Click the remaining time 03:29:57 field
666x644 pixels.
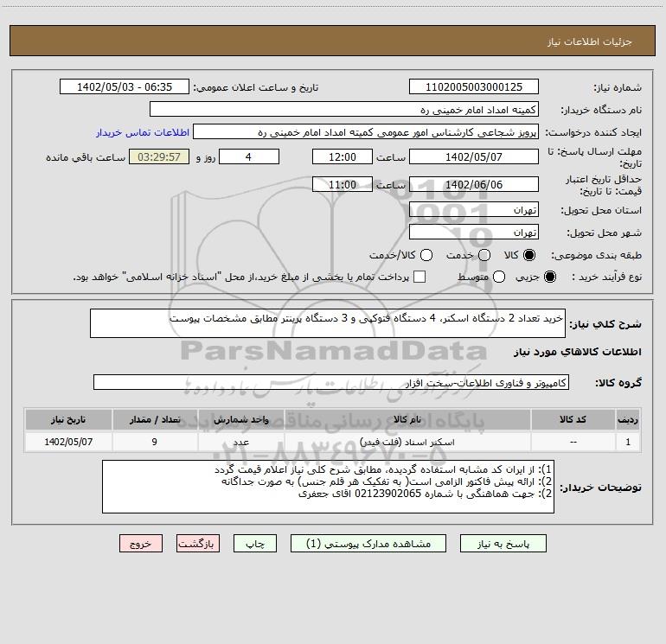(159, 157)
